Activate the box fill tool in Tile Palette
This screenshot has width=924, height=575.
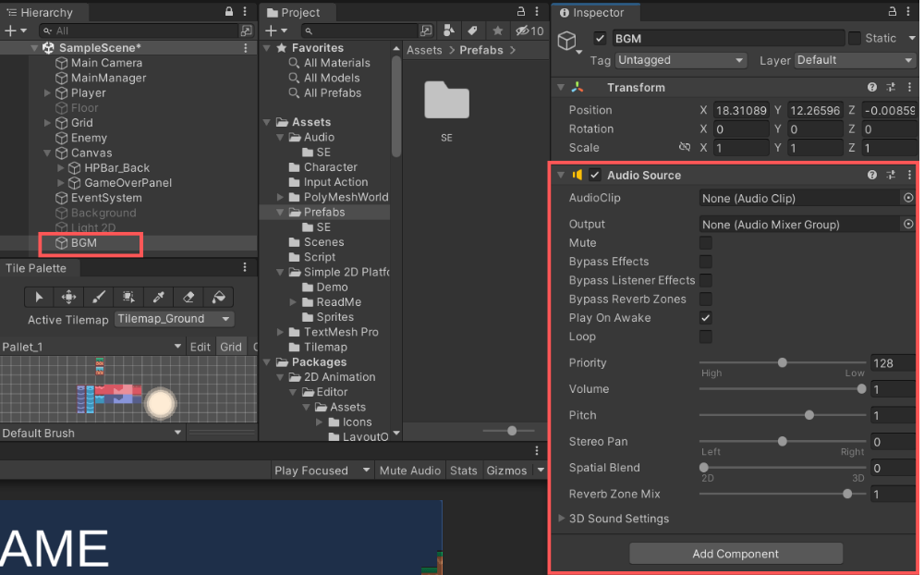(x=128, y=297)
